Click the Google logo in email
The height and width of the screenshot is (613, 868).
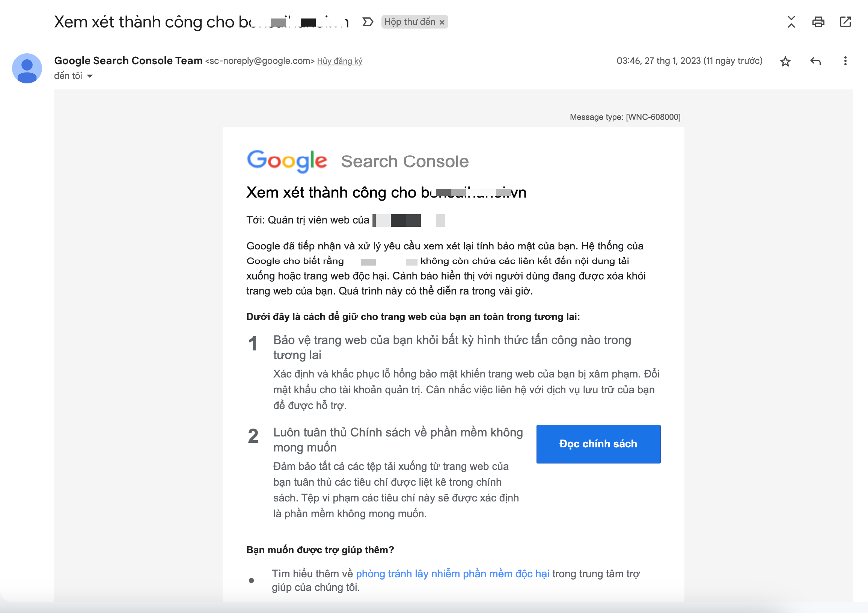click(x=287, y=161)
